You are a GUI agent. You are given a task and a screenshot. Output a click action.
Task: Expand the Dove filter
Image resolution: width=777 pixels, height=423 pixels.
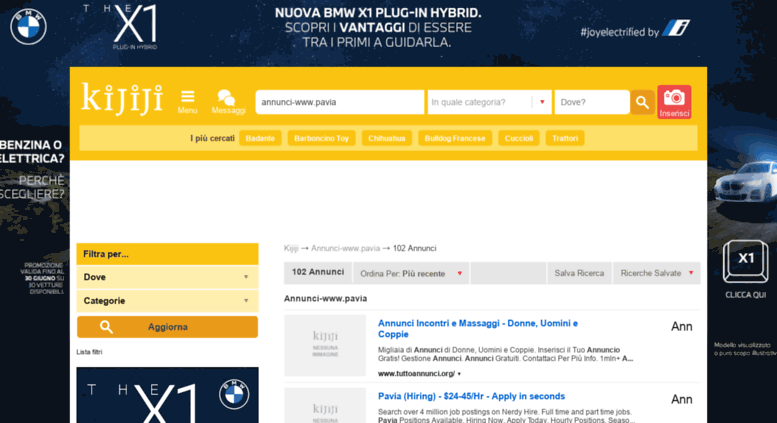167,277
